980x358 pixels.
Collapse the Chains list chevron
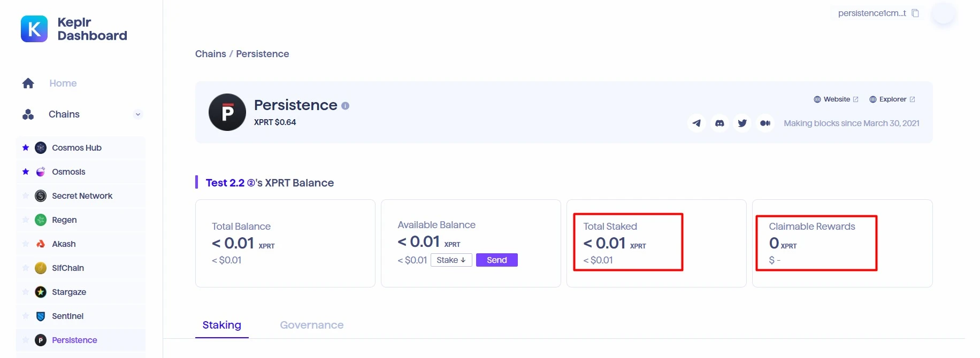click(138, 114)
